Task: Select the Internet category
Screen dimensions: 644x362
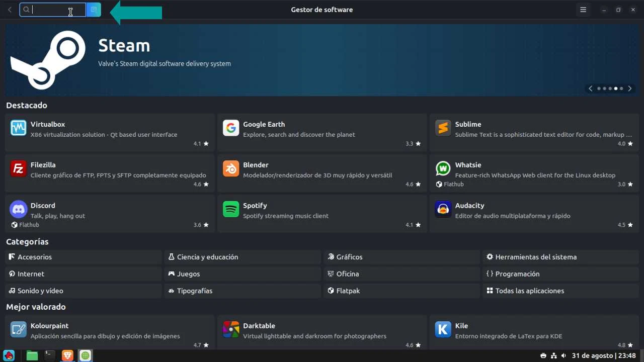Action: pyautogui.click(x=84, y=274)
